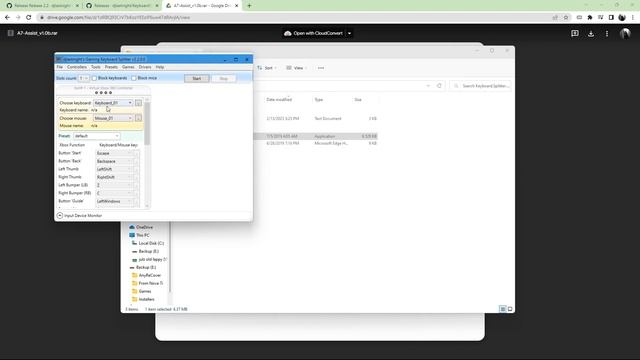
Task: Switch to the second GitHub Releases browser tab
Action: 122,6
